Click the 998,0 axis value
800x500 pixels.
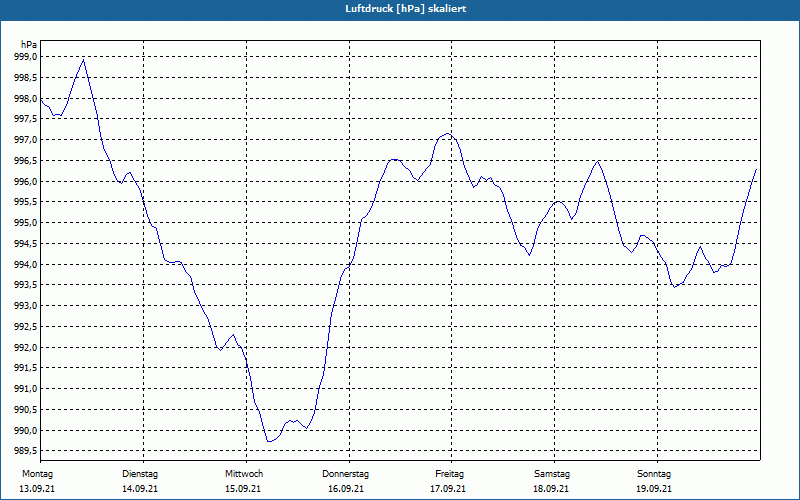pos(26,98)
